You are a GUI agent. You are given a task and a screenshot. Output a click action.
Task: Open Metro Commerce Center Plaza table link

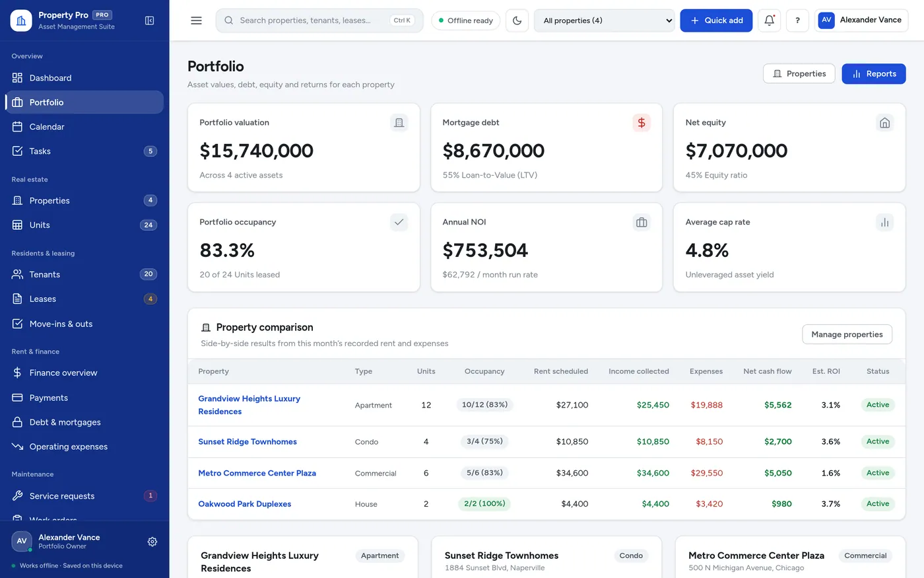257,473
